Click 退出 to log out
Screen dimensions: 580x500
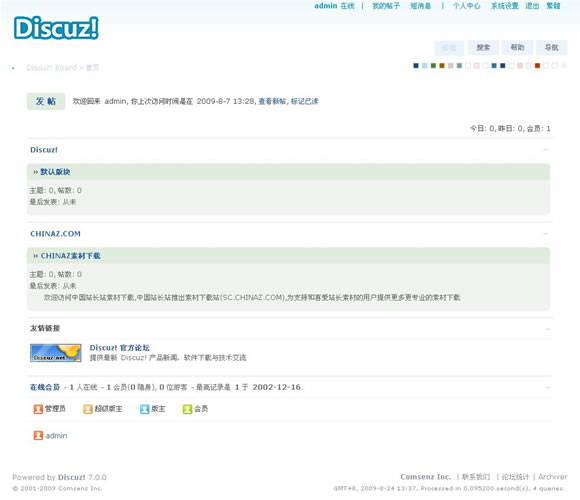(x=532, y=6)
